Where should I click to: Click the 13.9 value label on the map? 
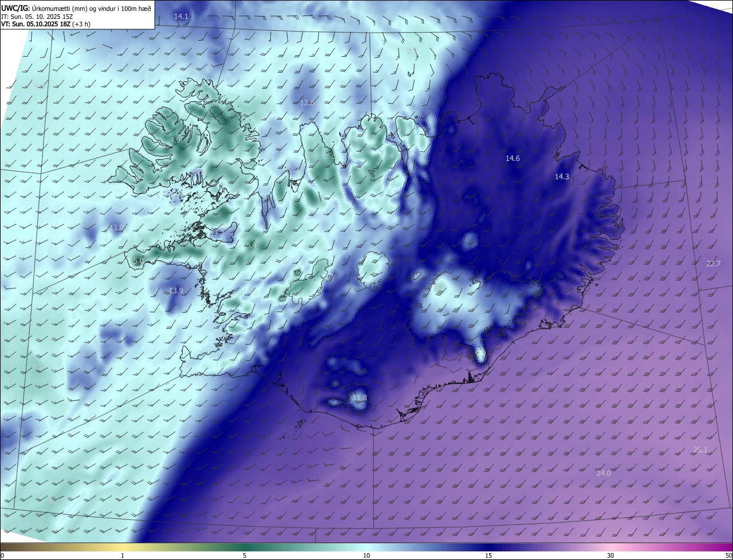(x=176, y=291)
